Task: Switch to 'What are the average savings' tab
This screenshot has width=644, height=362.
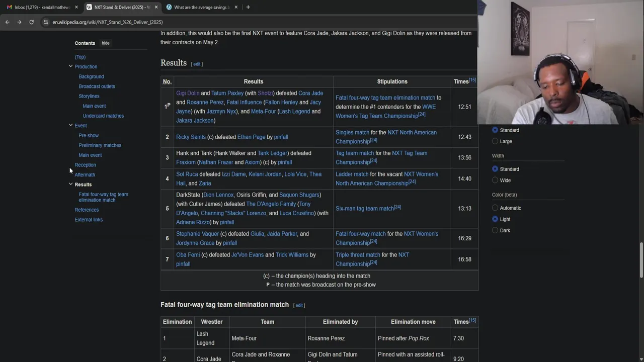Action: (x=202, y=7)
